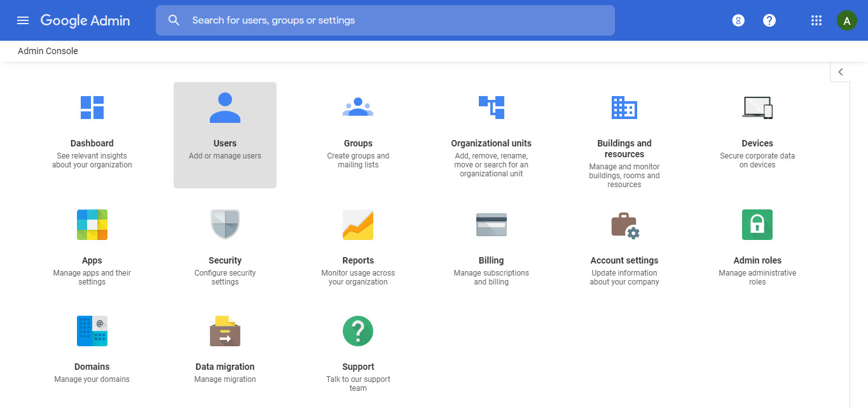
Task: Open the Dashboard icon
Action: click(x=92, y=108)
